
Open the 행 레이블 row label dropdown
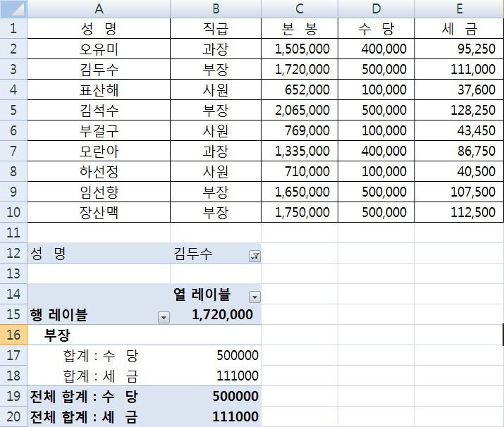pos(164,318)
